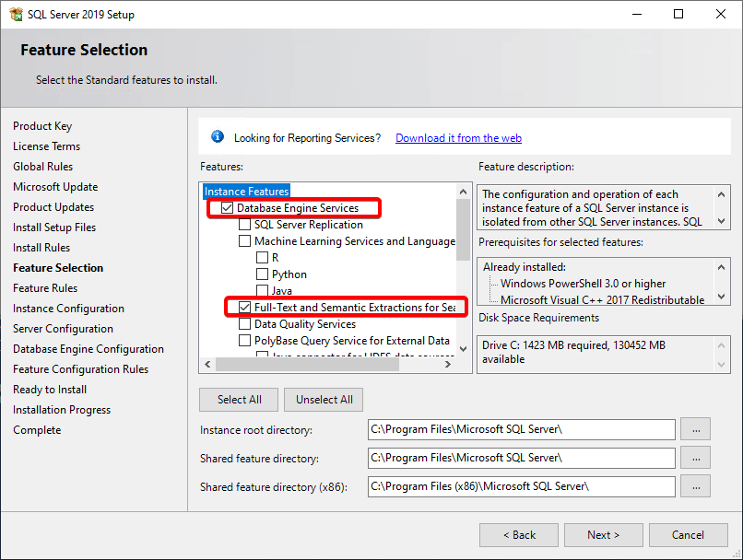Click the Select All button
Screen dimensions: 743x560
[x=239, y=400]
